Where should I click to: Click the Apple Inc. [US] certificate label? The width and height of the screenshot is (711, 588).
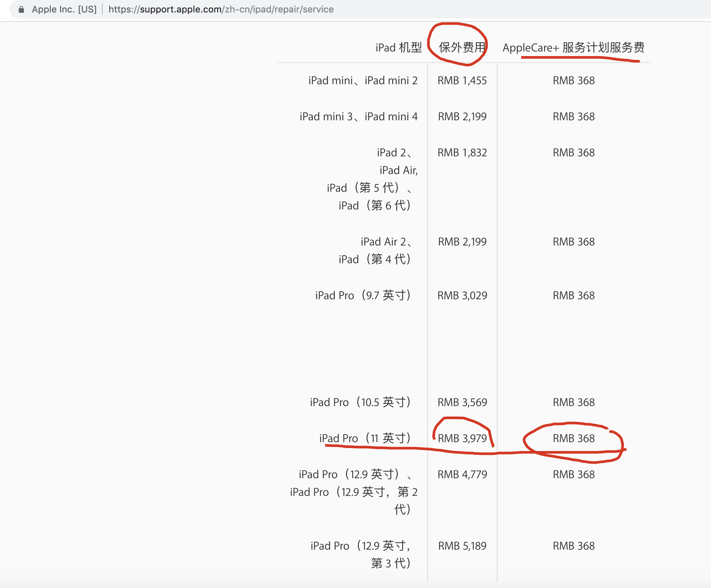pos(64,10)
